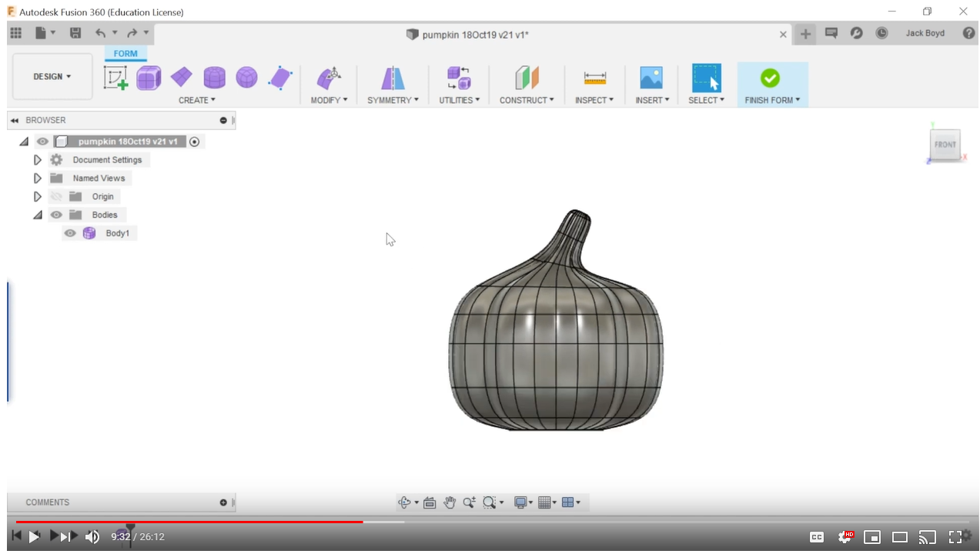Open the Jack Boyd account menu
This screenshot has height=554, width=980.
pyautogui.click(x=925, y=34)
